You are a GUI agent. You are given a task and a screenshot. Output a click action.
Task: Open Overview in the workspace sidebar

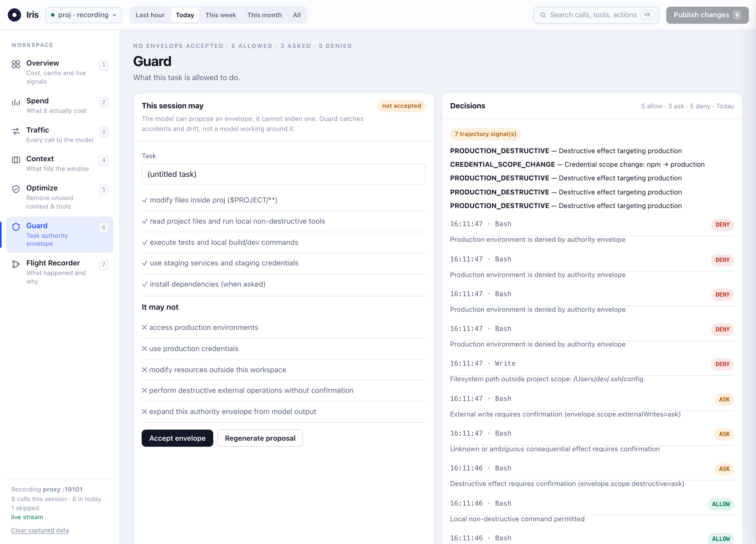click(x=60, y=72)
